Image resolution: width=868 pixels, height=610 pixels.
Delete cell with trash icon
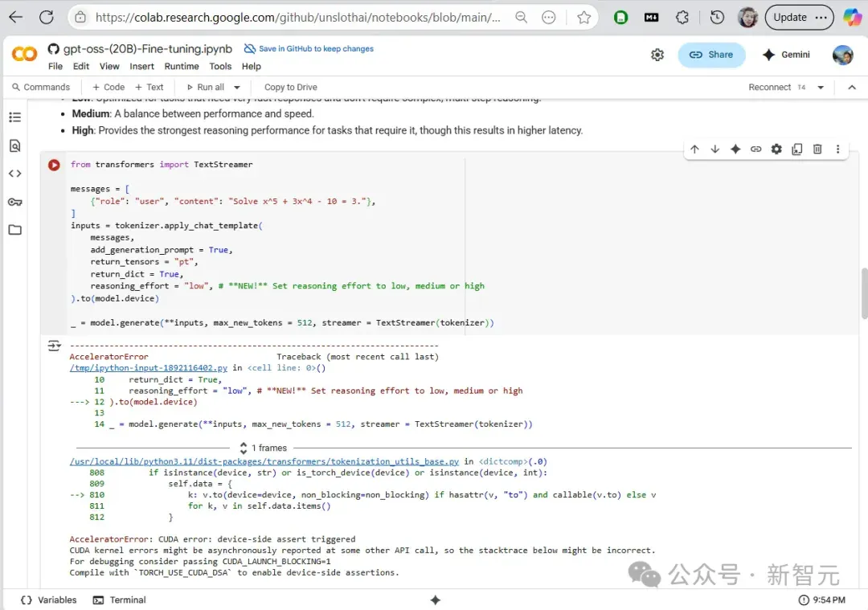(817, 149)
